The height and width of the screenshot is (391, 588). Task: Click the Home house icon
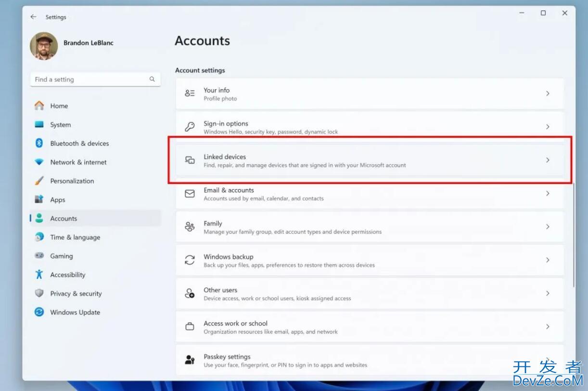[39, 106]
